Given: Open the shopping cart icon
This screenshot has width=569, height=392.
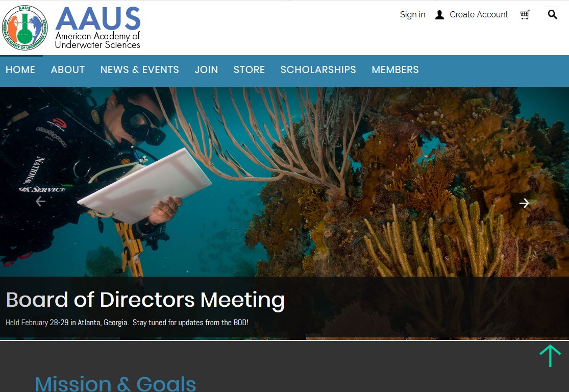Looking at the screenshot, I should pyautogui.click(x=525, y=14).
